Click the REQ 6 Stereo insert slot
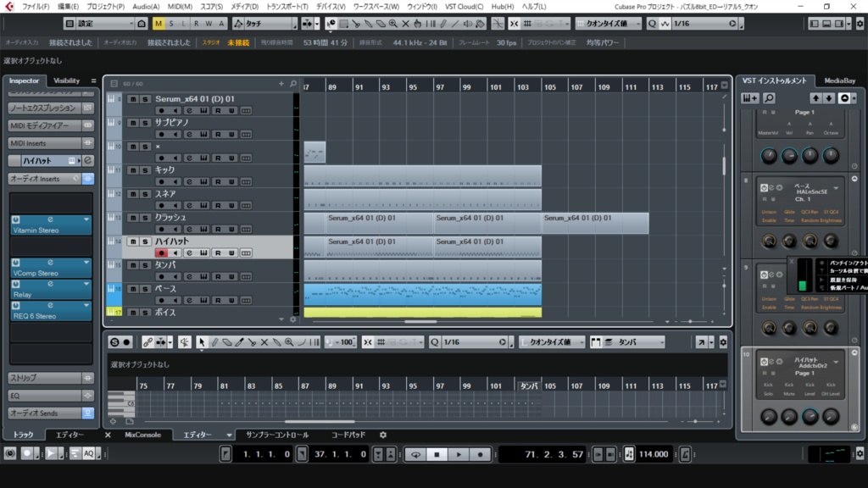This screenshot has width=868, height=488. (51, 311)
